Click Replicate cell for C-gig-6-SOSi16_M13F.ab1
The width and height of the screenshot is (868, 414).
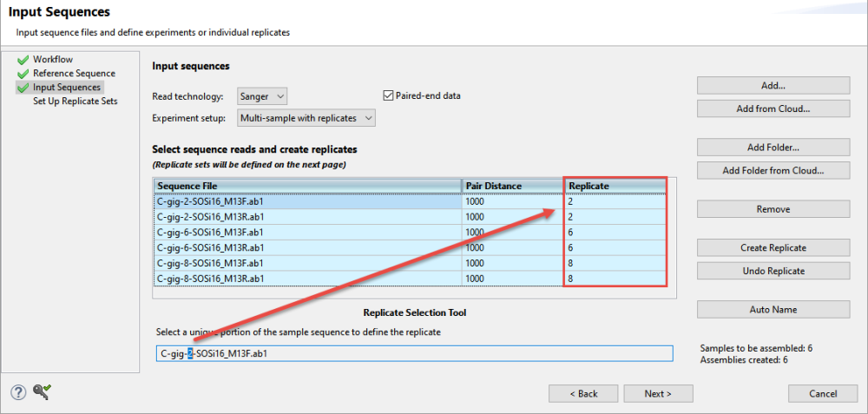pos(615,233)
